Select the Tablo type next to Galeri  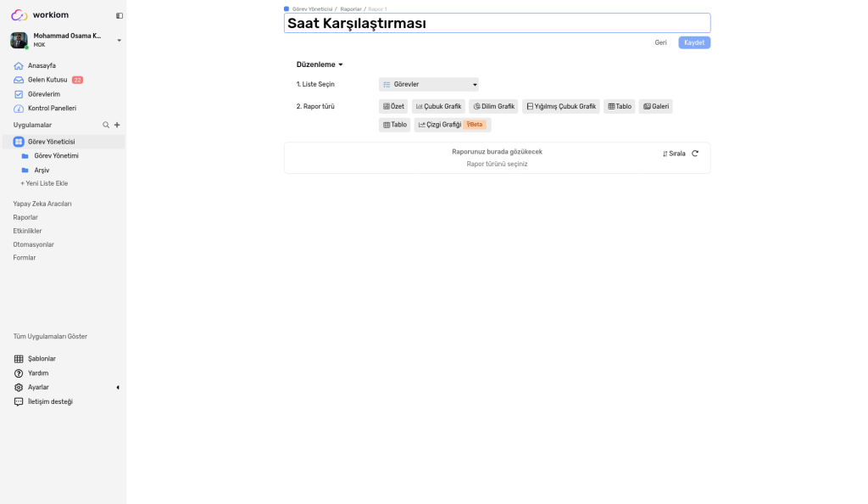[x=620, y=106]
